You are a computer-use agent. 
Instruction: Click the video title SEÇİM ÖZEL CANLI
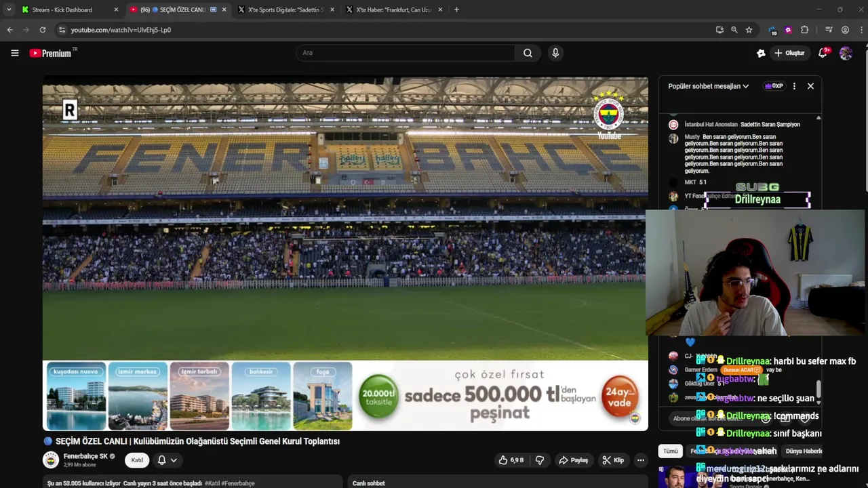[x=197, y=441]
